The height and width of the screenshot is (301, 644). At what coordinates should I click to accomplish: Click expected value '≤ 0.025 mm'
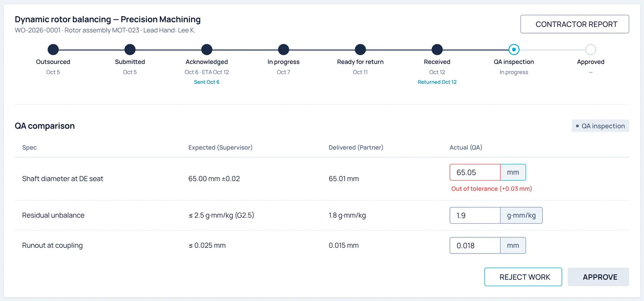(x=207, y=245)
